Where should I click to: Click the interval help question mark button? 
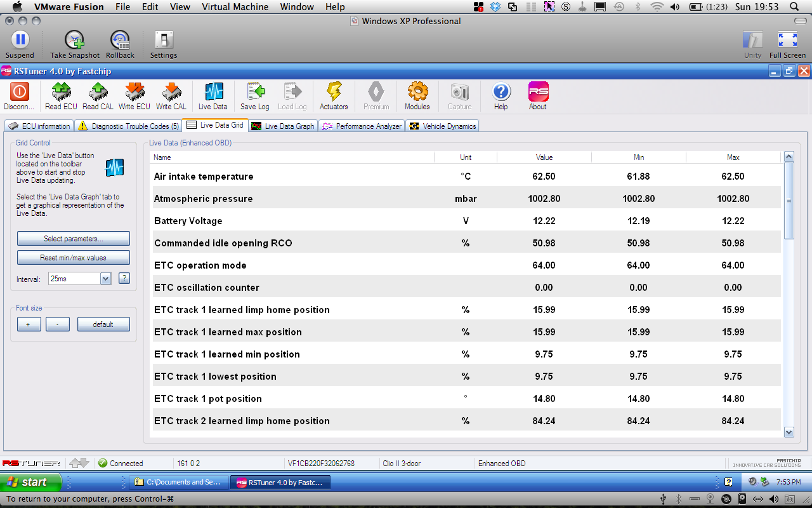(x=124, y=278)
